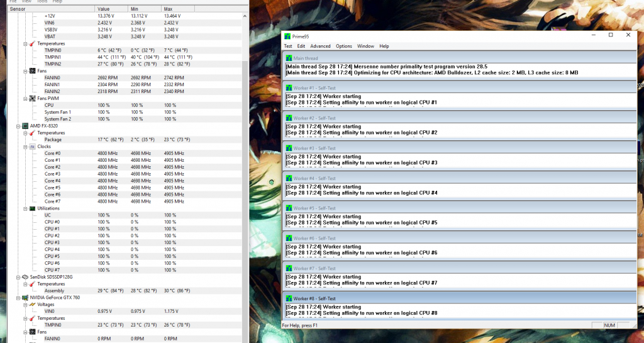The image size is (644, 343).
Task: Click the Worker #4 Self-Test title bar
Action: [x=459, y=178]
